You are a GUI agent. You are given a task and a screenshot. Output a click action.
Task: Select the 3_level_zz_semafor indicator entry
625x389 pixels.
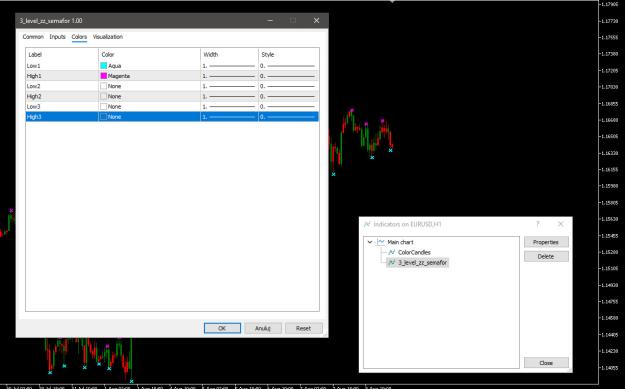423,262
